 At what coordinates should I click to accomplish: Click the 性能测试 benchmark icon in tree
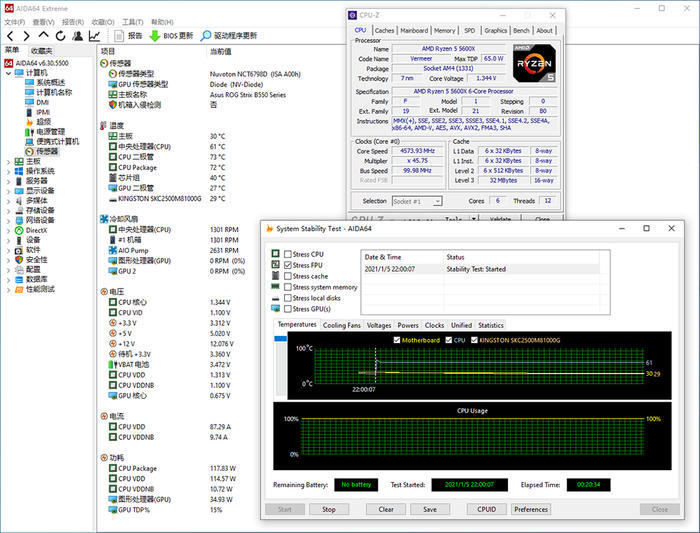[19, 289]
